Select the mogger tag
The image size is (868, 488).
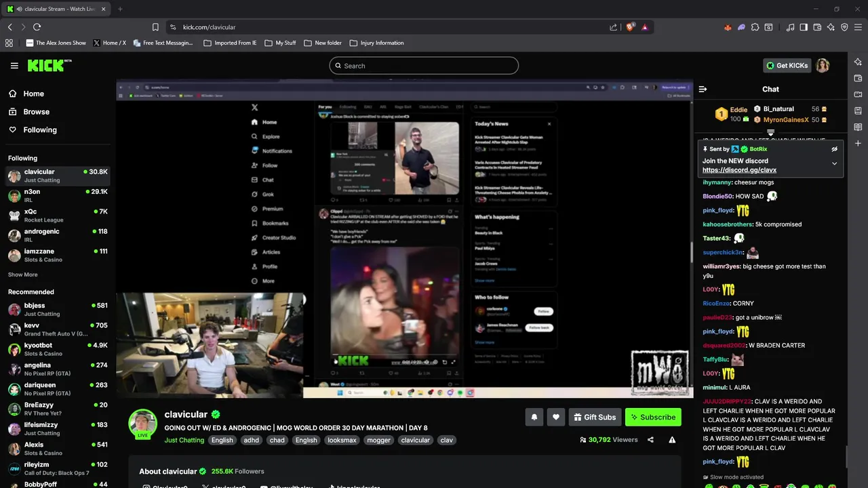[378, 440]
